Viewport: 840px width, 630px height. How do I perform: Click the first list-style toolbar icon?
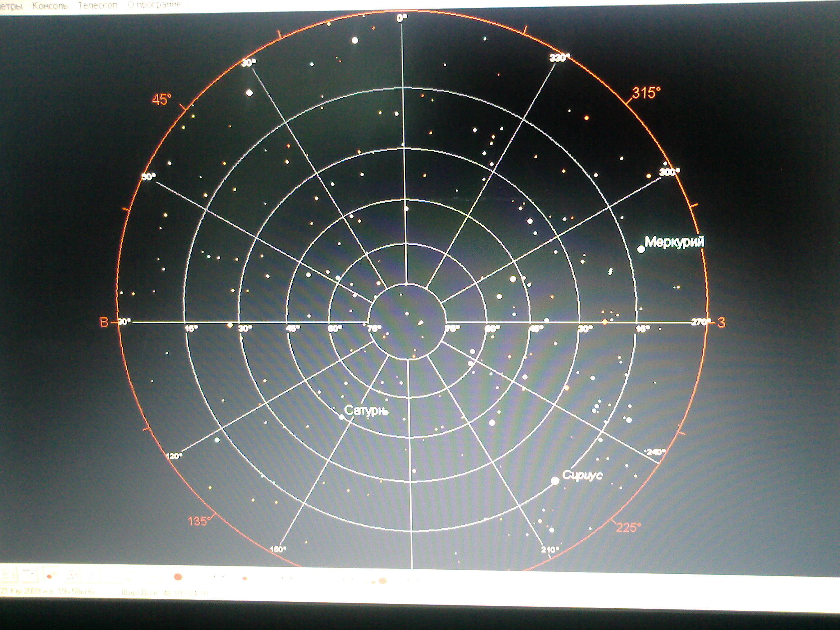9,575
